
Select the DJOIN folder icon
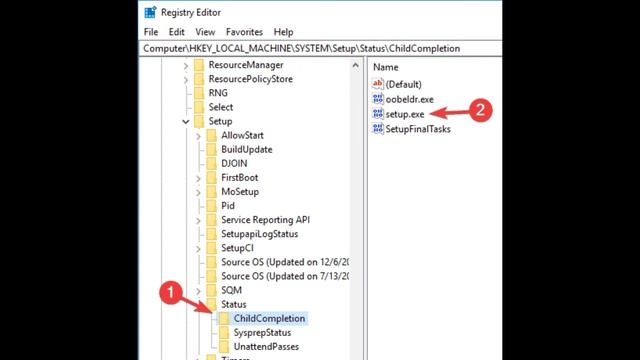click(211, 164)
